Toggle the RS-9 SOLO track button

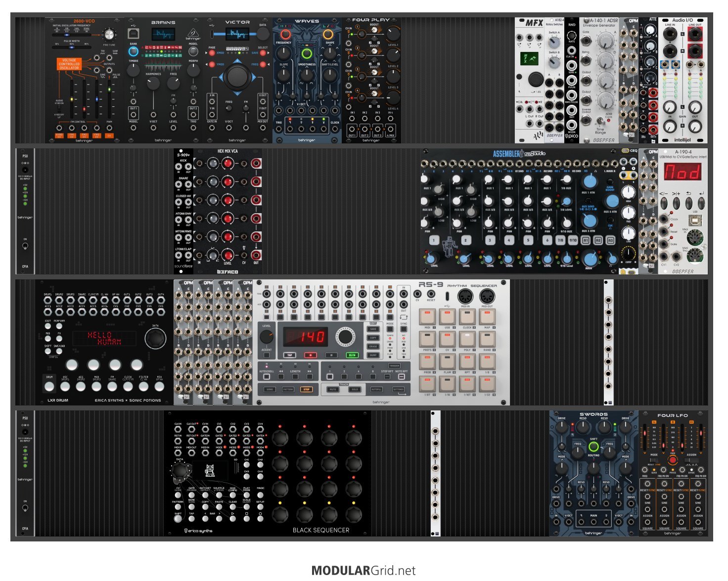[354, 390]
